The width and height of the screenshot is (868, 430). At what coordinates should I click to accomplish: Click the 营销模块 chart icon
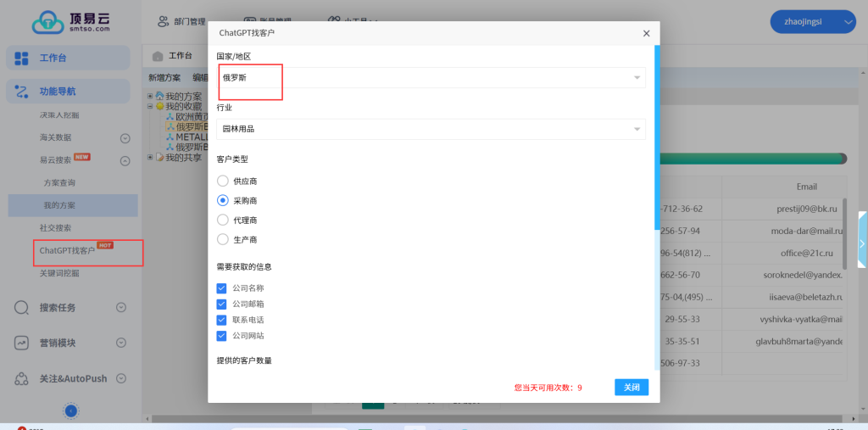pyautogui.click(x=22, y=343)
